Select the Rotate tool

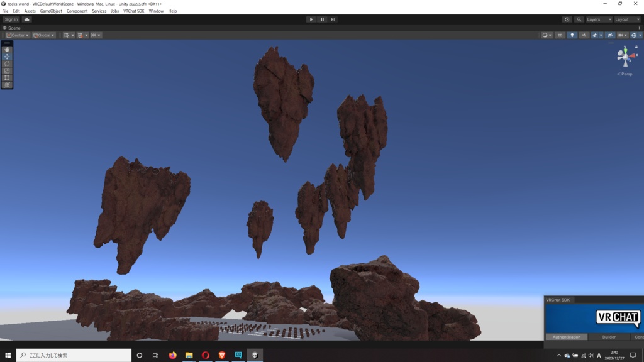[x=7, y=63]
